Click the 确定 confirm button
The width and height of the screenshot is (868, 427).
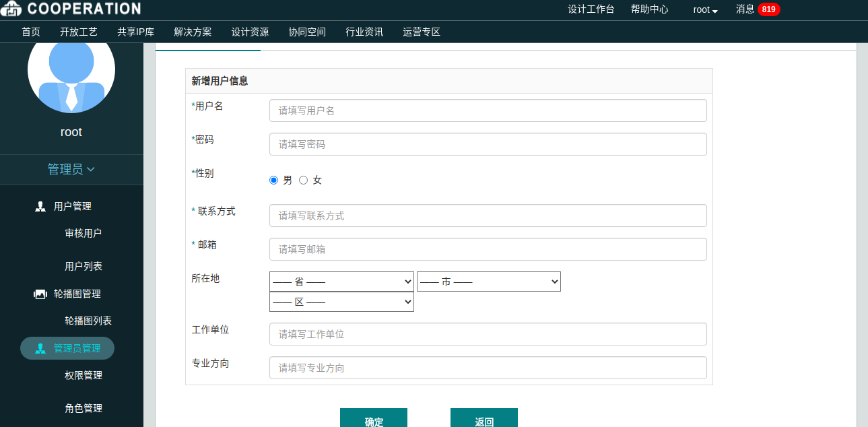(x=374, y=418)
